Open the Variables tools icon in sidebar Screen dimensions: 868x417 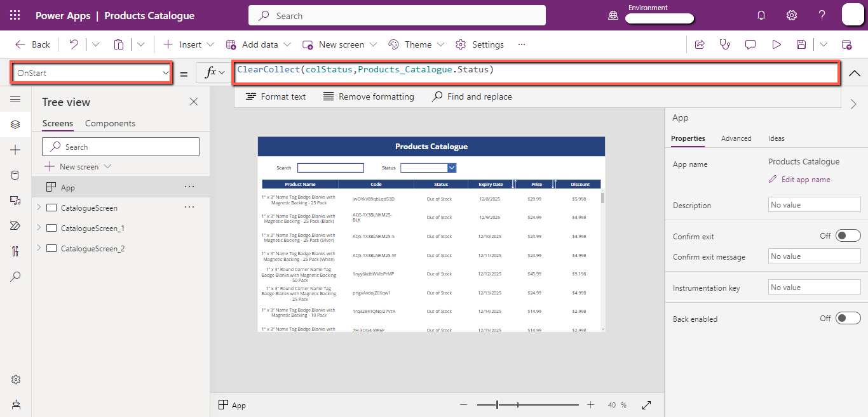[15, 251]
